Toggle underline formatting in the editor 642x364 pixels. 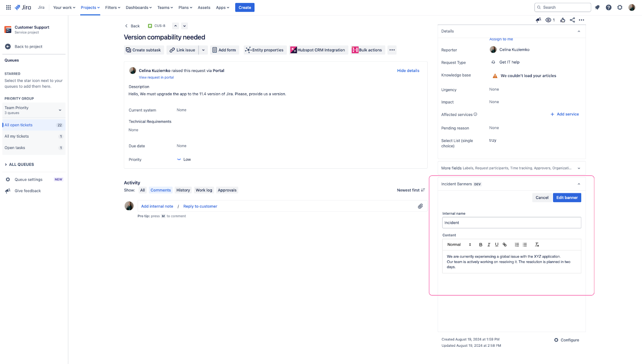click(x=497, y=245)
